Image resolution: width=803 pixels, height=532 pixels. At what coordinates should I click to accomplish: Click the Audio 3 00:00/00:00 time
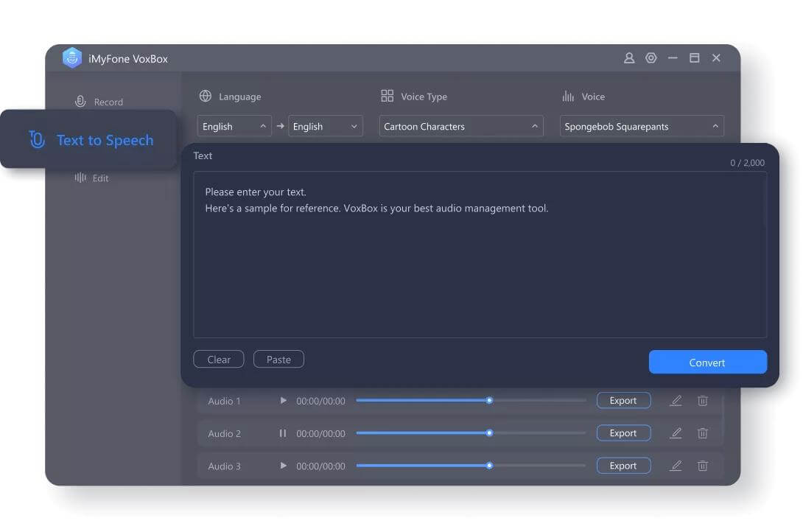[320, 466]
